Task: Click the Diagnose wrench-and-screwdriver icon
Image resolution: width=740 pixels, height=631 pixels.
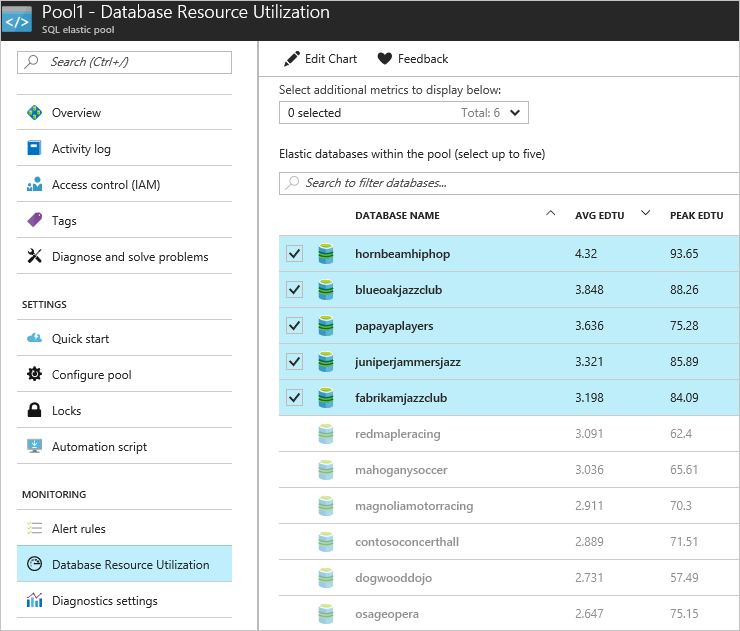Action: [34, 256]
